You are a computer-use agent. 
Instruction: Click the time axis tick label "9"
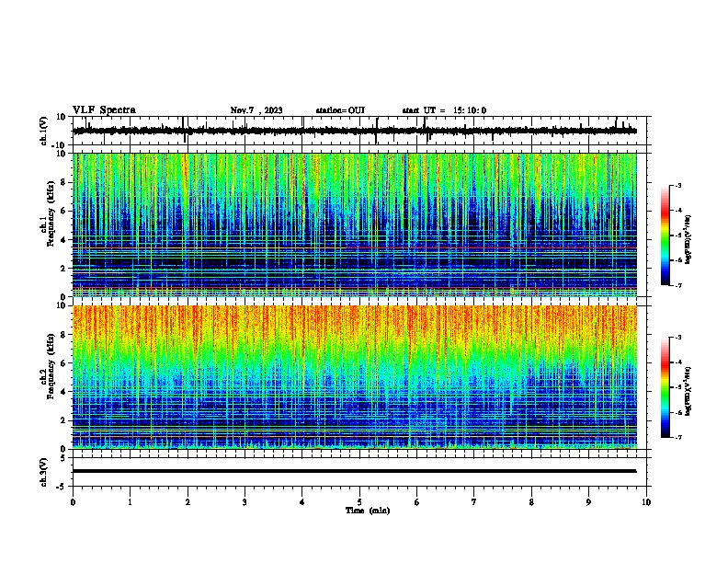[588, 502]
